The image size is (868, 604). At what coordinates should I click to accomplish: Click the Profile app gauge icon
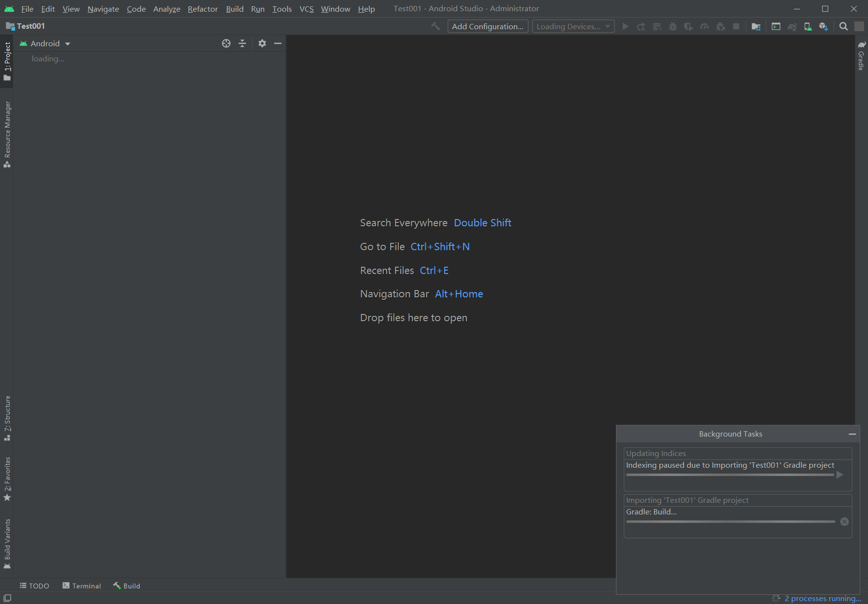[705, 26]
